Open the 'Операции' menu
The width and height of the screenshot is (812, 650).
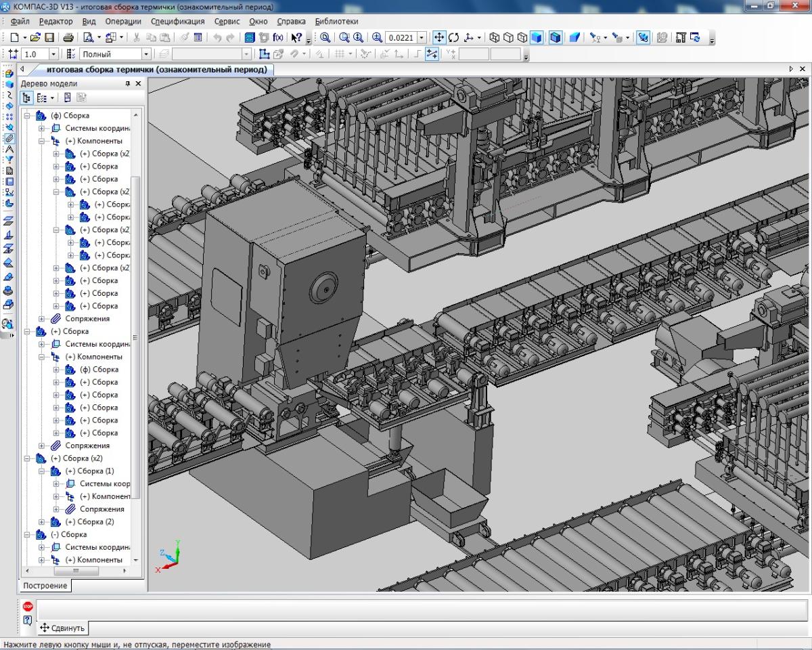click(123, 21)
